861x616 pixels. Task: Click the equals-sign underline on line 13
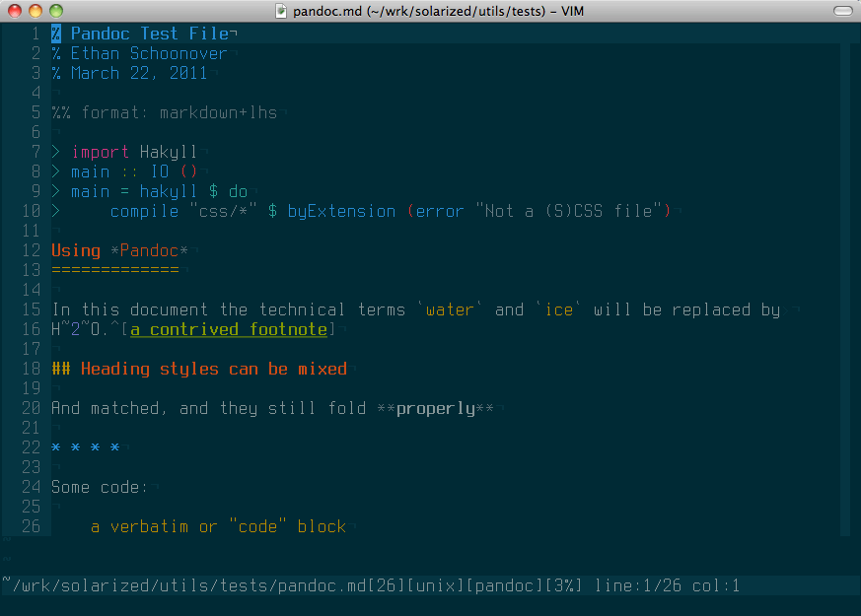114,270
